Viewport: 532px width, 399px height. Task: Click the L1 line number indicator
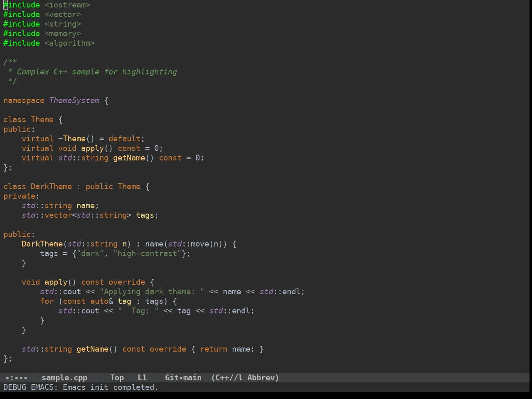tap(142, 378)
